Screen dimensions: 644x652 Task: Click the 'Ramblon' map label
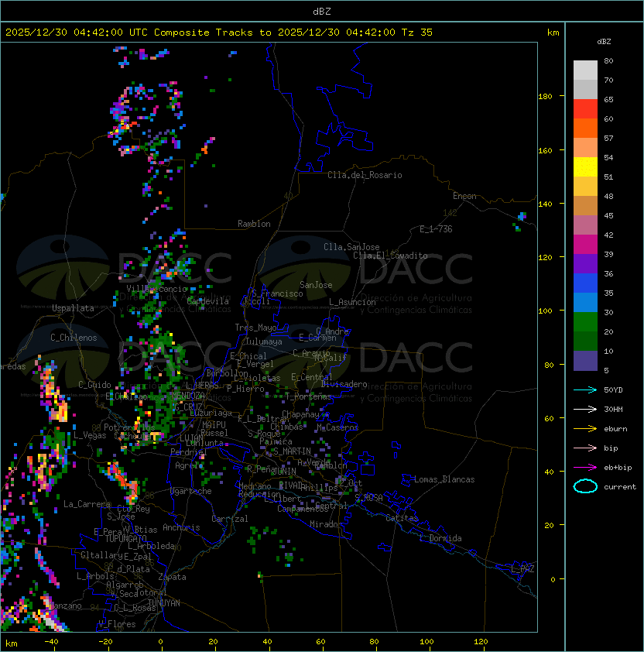254,224
